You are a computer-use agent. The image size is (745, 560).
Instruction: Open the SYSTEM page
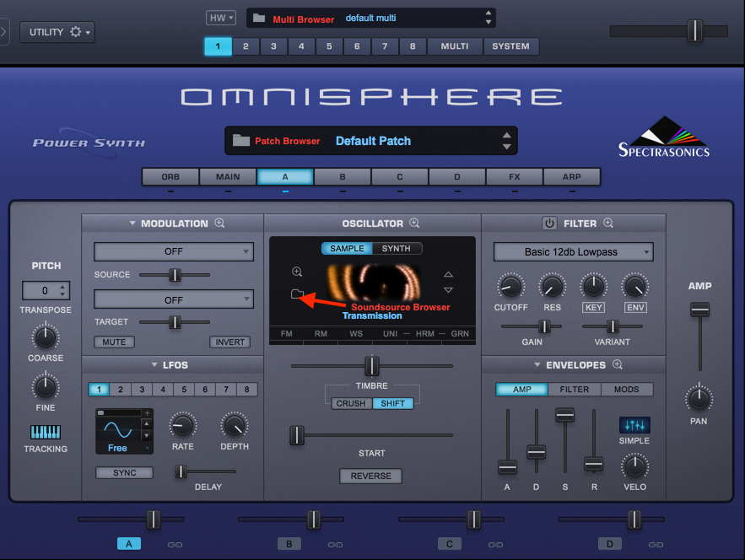coord(510,46)
